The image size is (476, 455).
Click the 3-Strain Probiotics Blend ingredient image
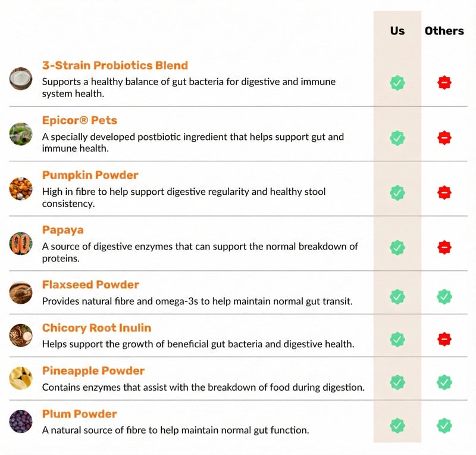20,79
